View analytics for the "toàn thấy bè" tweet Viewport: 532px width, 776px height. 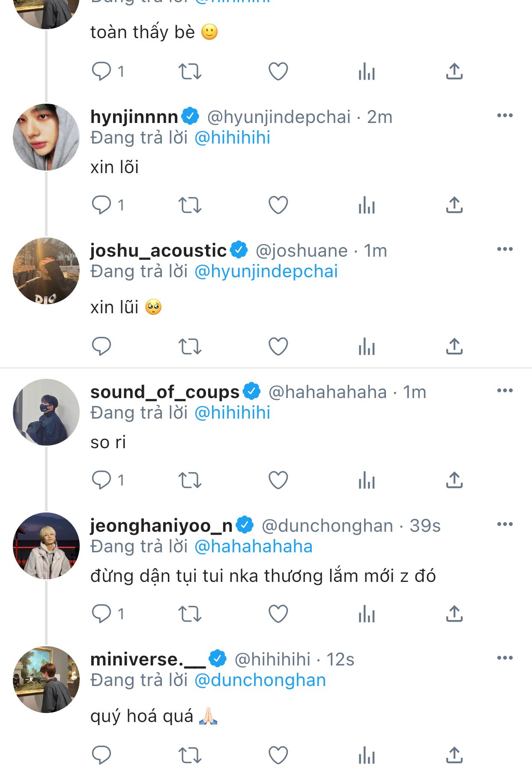367,72
